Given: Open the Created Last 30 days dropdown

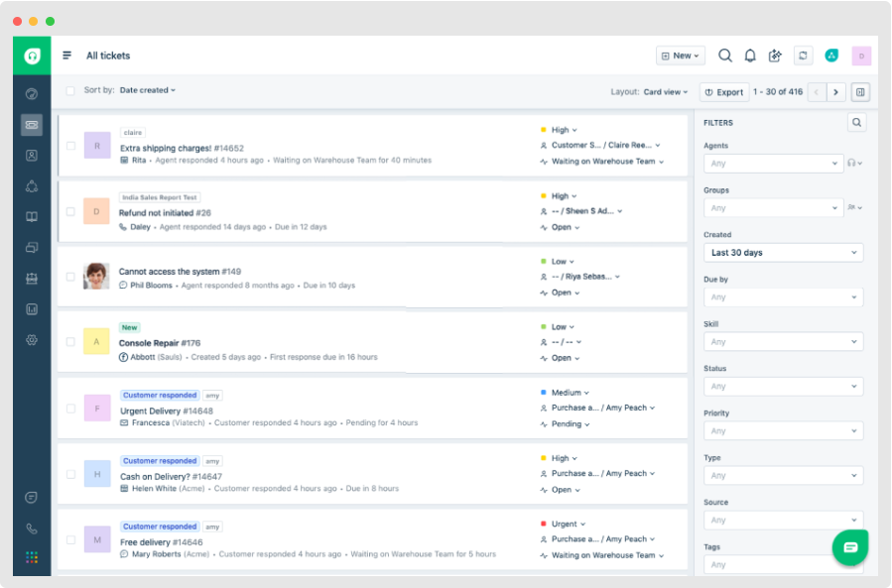Looking at the screenshot, I should [x=783, y=253].
